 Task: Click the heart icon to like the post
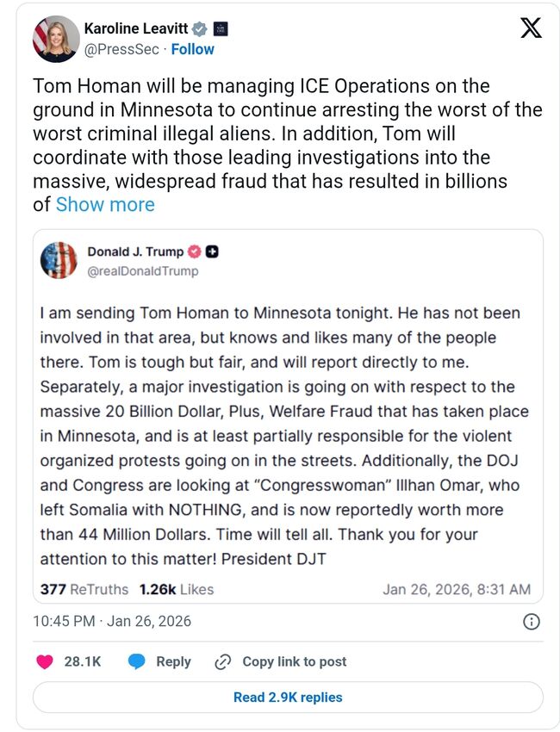[x=44, y=661]
